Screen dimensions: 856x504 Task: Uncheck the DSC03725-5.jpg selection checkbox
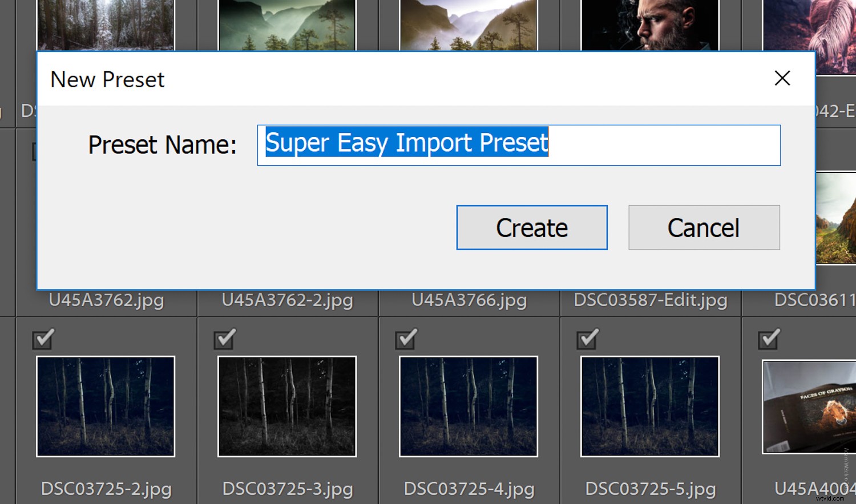coord(587,339)
